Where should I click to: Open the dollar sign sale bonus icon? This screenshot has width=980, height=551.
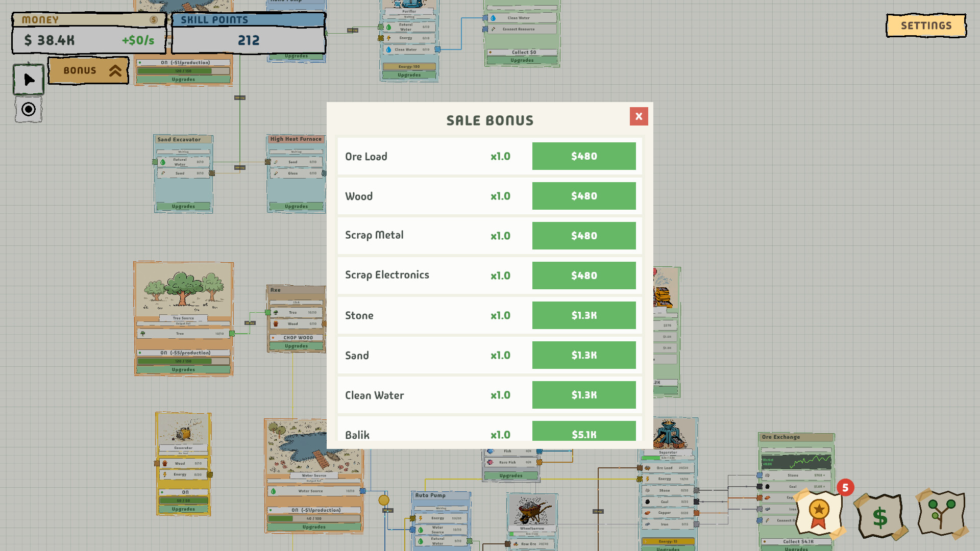(880, 516)
